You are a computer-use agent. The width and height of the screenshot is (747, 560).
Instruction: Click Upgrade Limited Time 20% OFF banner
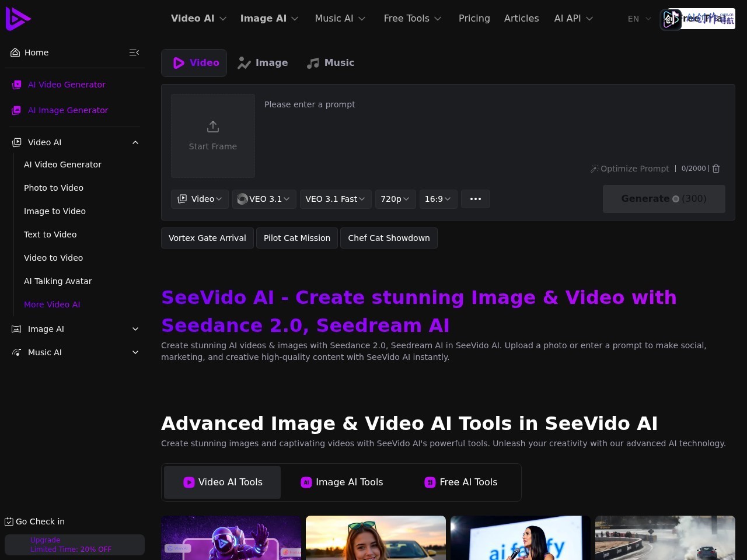click(x=75, y=545)
